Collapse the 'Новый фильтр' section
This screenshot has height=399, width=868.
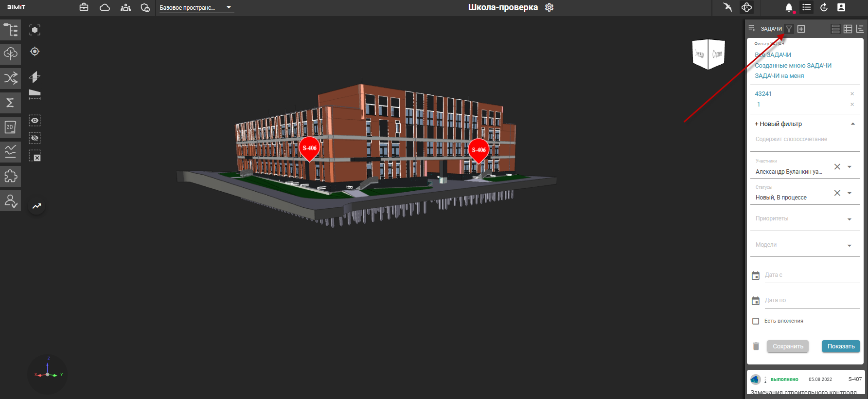click(x=852, y=124)
